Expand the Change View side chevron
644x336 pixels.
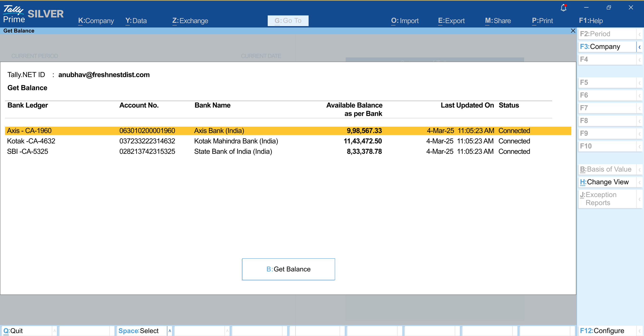639,182
